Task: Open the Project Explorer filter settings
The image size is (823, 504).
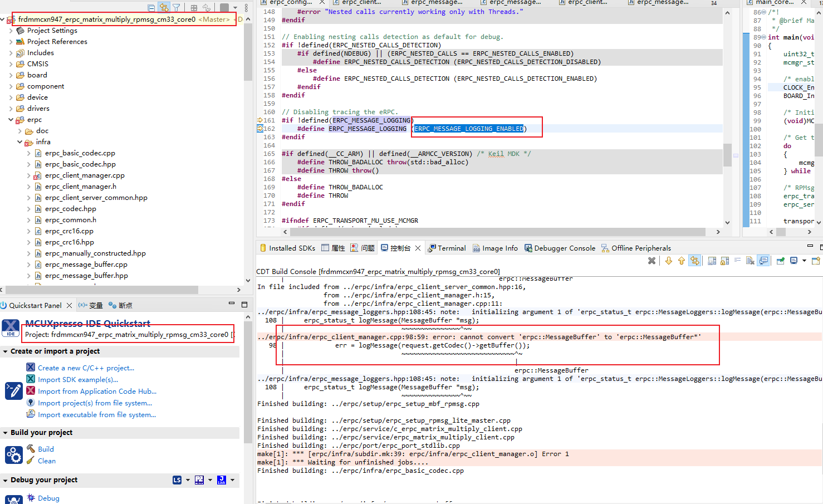Action: coord(177,7)
